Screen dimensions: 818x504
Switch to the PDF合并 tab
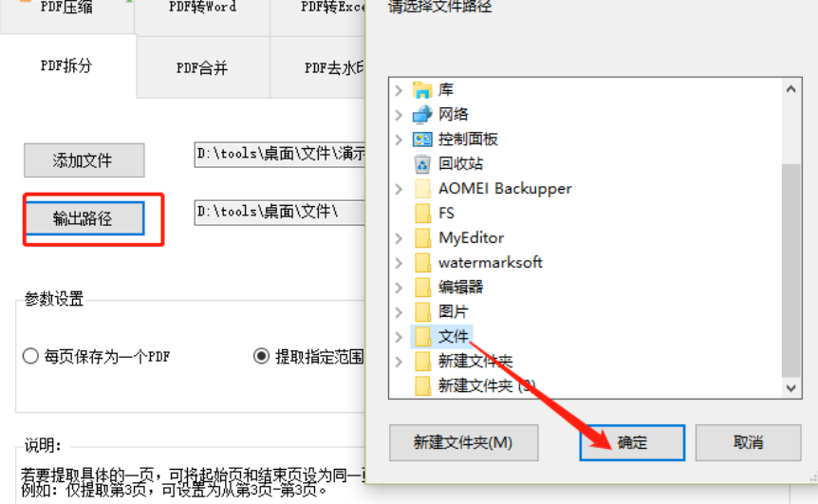[202, 67]
